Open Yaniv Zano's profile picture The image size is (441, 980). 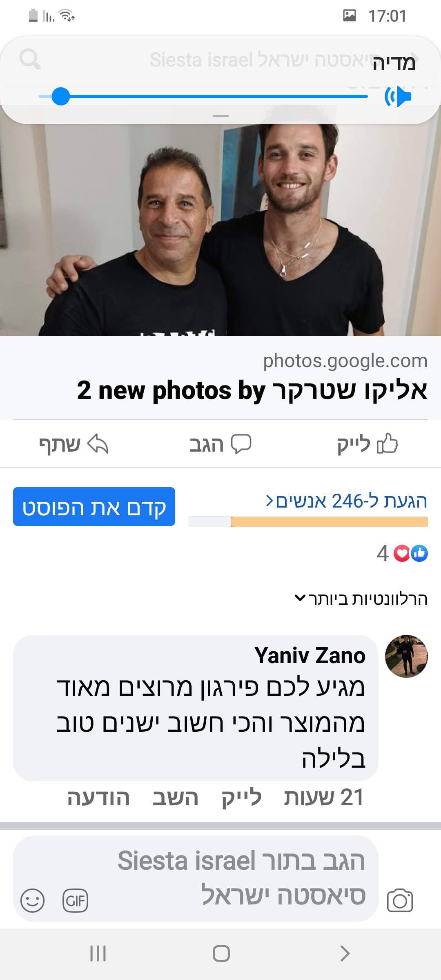pos(406,656)
